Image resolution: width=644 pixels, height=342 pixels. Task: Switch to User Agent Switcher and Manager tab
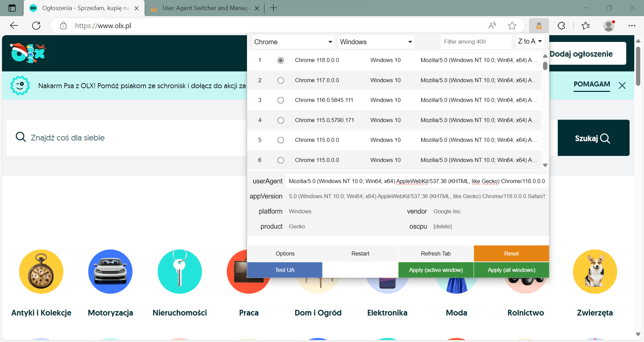click(204, 8)
